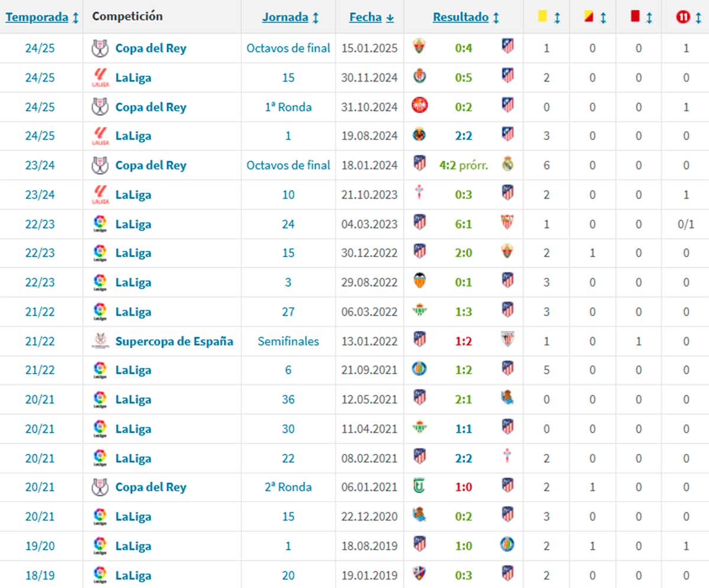This screenshot has width=709, height=588.
Task: Click the red card column header icon
Action: [635, 17]
